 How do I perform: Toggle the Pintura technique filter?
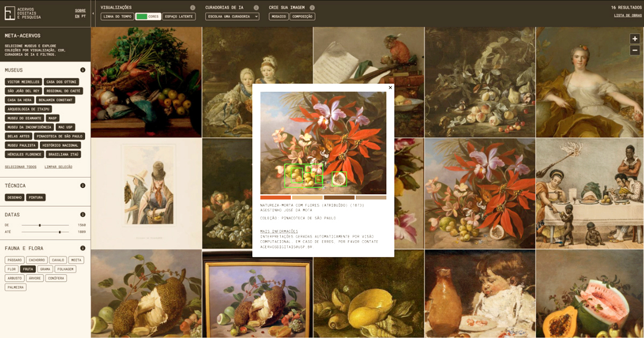pos(36,197)
